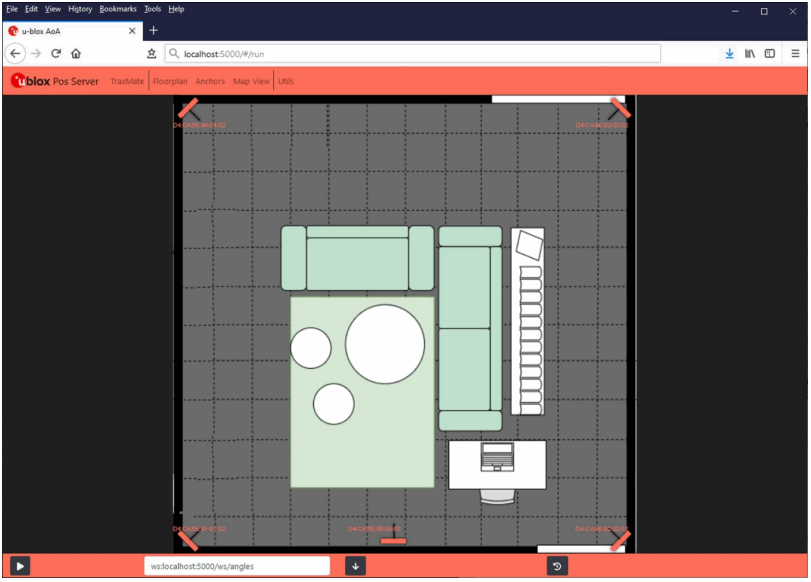Open the Downloads panel
Viewport: 811px width, 582px height.
[729, 53]
